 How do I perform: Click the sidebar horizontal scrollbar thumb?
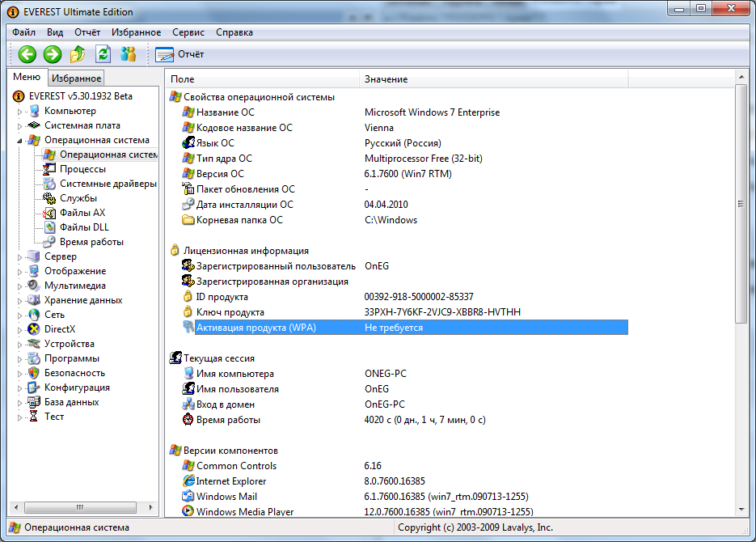[x=80, y=507]
